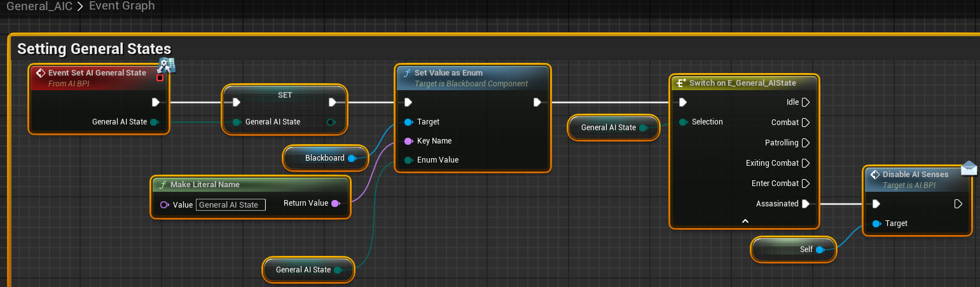Click the Selection input pin
The image size is (980, 287).
683,122
